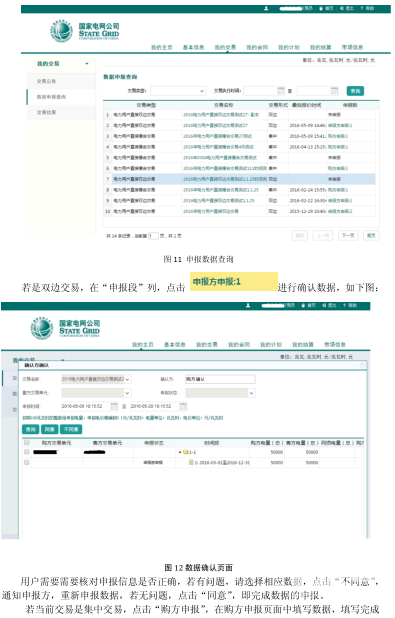This screenshot has height=618, width=395.
Task: Toggle the select-all checkbox in the grid header
Action: [27, 443]
